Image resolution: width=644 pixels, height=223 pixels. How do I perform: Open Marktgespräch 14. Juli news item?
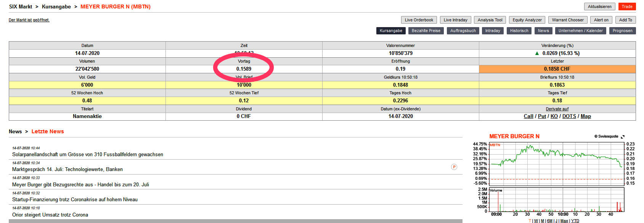[x=67, y=169]
